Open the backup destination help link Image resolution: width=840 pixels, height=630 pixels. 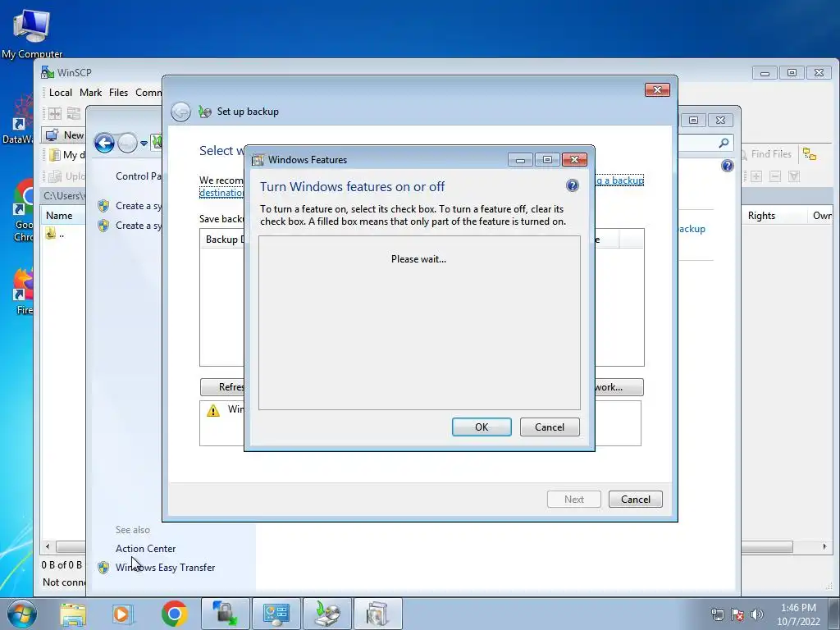(x=619, y=180)
